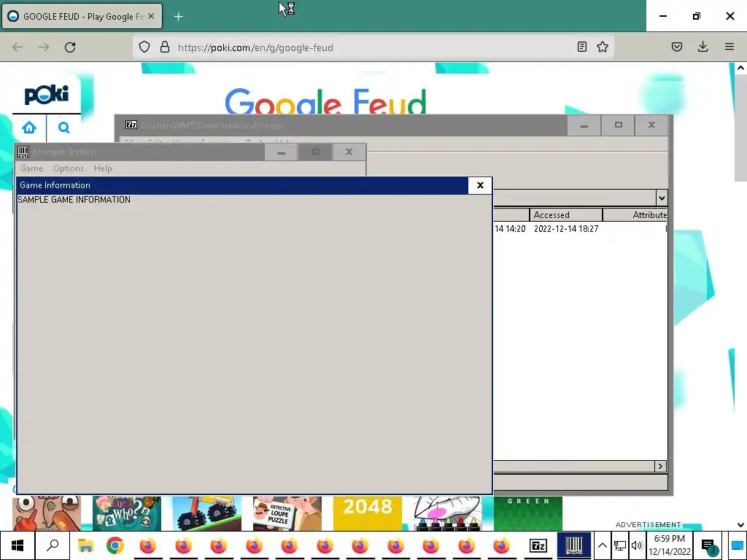Open the Guess Who game thumbnail
Screen dimensions: 747x560
pyautogui.click(x=127, y=513)
